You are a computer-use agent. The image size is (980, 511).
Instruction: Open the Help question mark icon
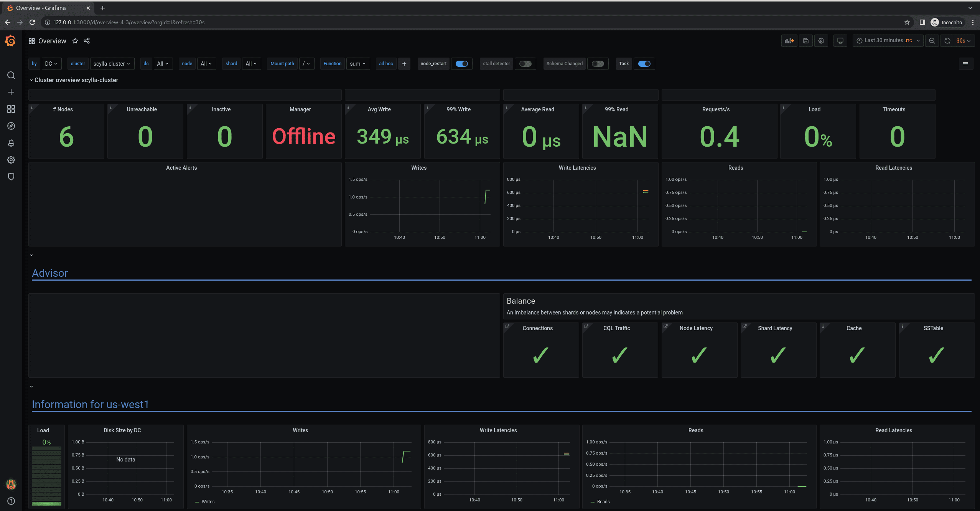click(x=11, y=501)
